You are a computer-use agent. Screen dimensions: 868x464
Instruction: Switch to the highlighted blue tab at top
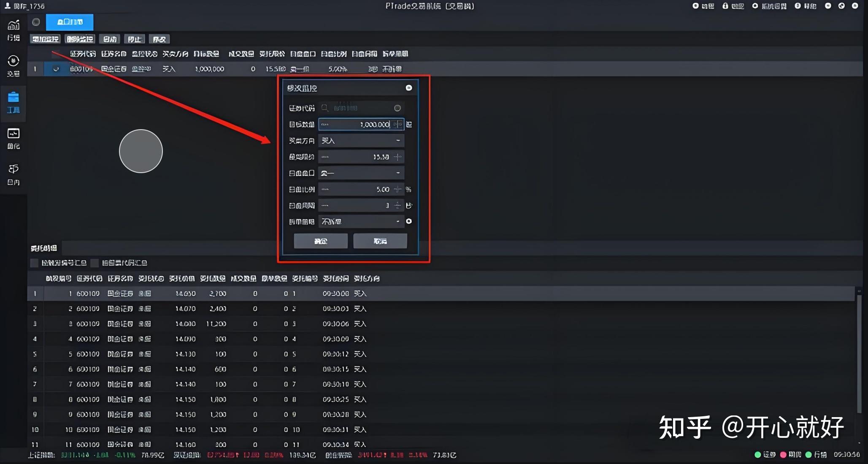(70, 22)
